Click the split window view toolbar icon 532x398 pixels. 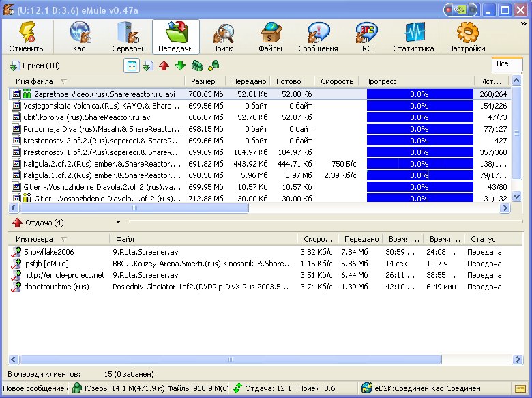(132, 66)
